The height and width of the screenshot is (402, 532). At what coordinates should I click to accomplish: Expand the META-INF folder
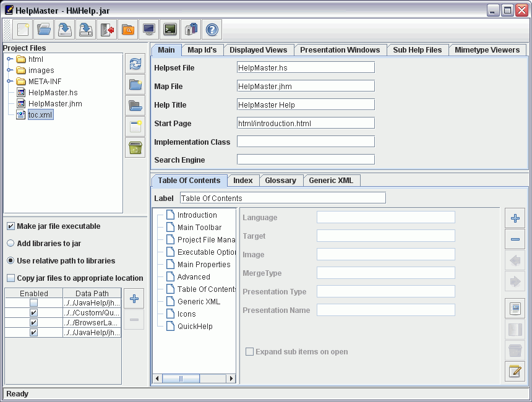tap(10, 82)
